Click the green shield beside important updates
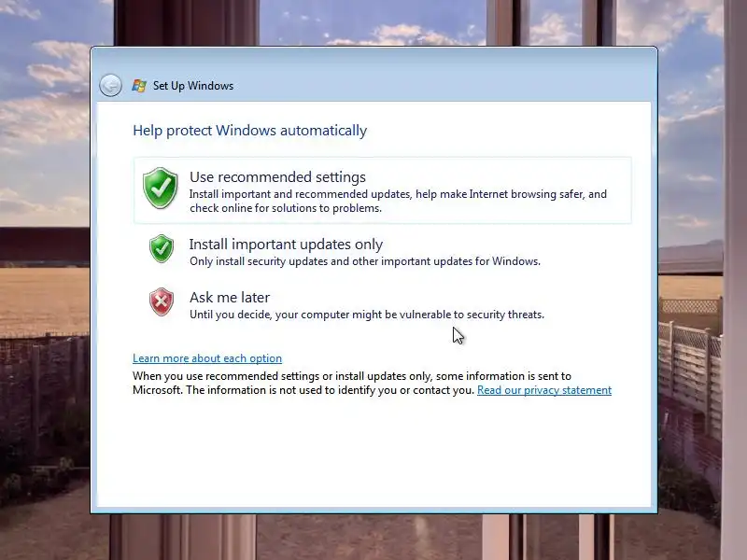Viewport: 747px width, 560px height. click(162, 248)
